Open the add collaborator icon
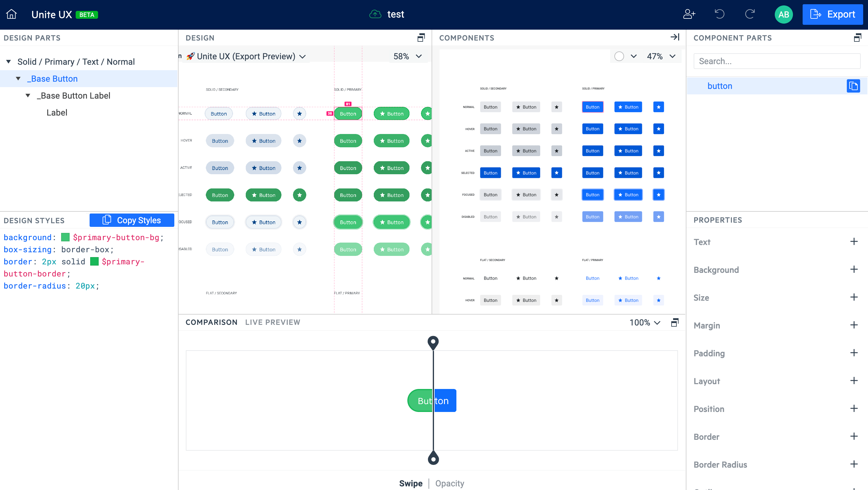This screenshot has height=490, width=868. pyautogui.click(x=689, y=14)
